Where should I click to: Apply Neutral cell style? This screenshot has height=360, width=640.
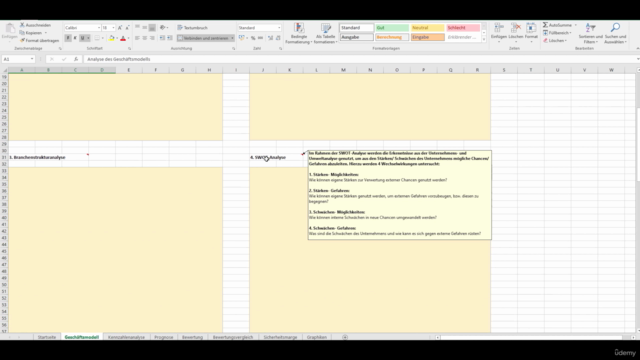click(x=427, y=28)
